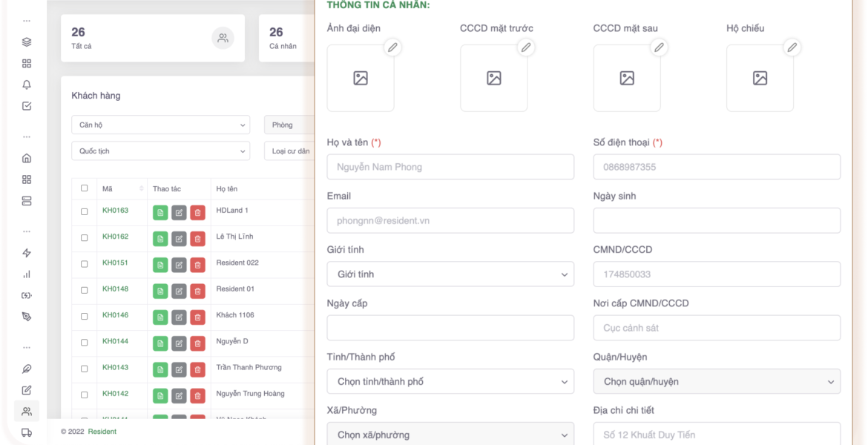Screen dimensions: 868x445
Task: Click the Họ và tên input field
Action: (x=450, y=167)
